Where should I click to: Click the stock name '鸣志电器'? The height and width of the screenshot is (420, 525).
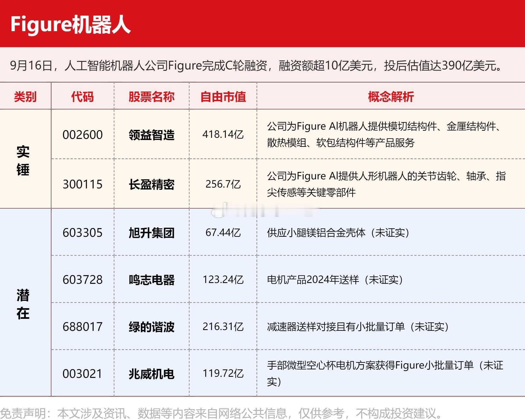[151, 280]
